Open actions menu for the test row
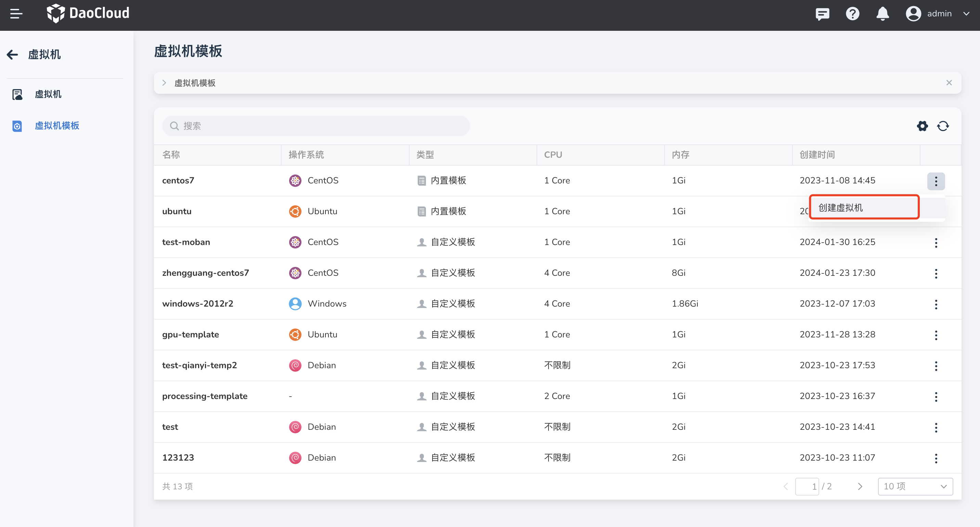 point(936,428)
